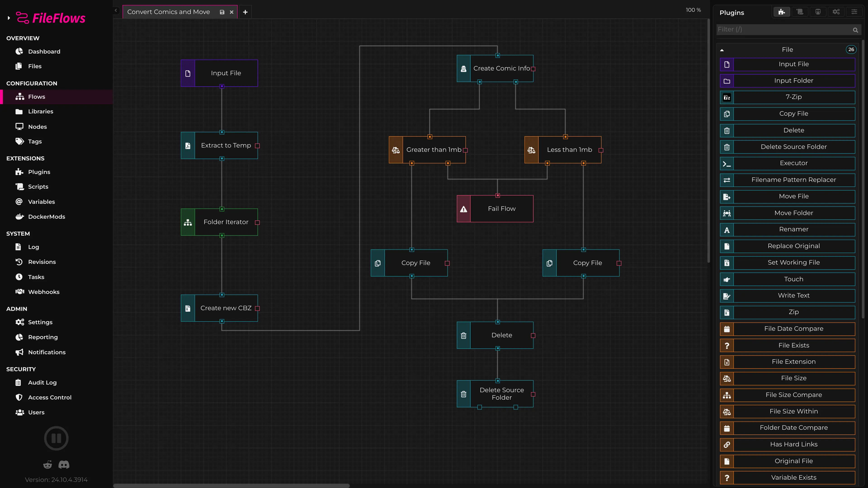Add a new flow tab with plus button
868x488 pixels.
[245, 12]
